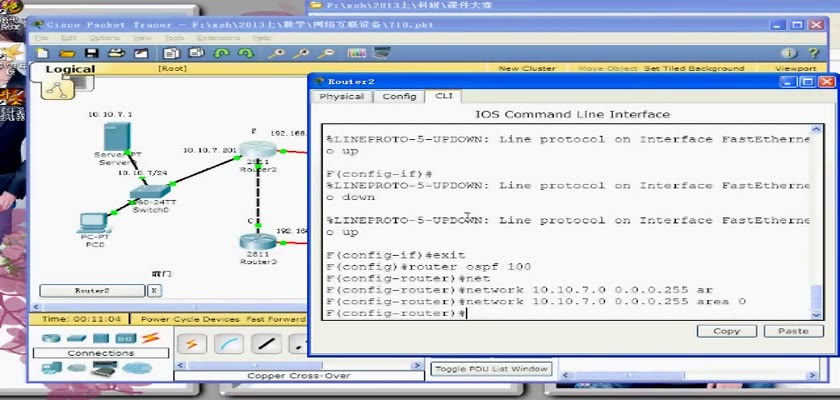Select Hubs device category icon

coord(101,338)
